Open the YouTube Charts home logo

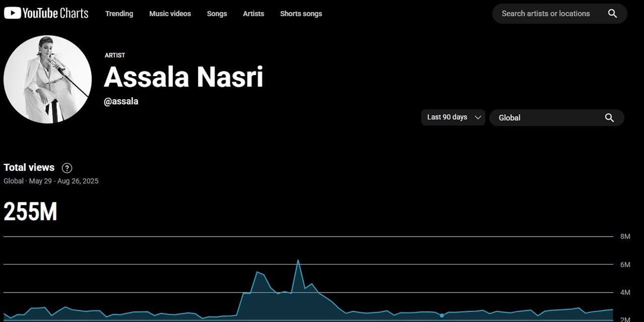coord(46,13)
